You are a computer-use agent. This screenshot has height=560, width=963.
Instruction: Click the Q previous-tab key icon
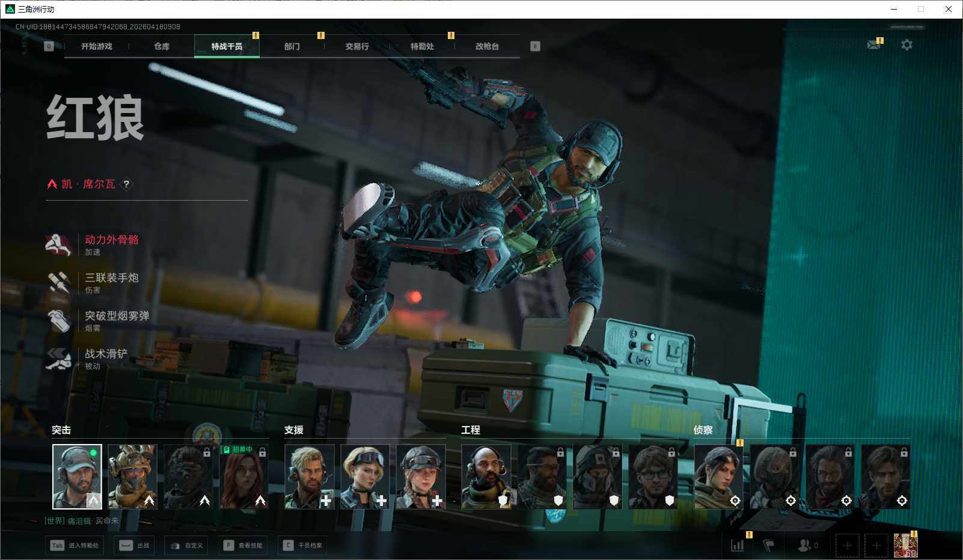coord(49,46)
